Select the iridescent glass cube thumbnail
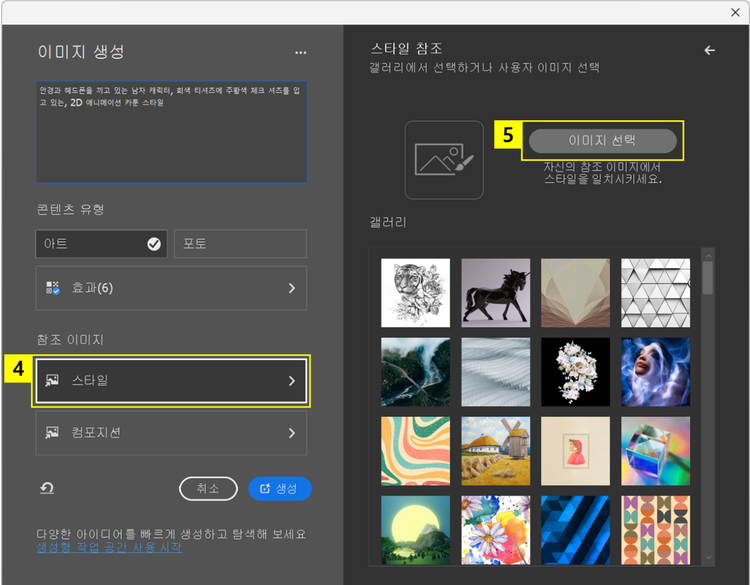This screenshot has height=585, width=750. tap(655, 451)
